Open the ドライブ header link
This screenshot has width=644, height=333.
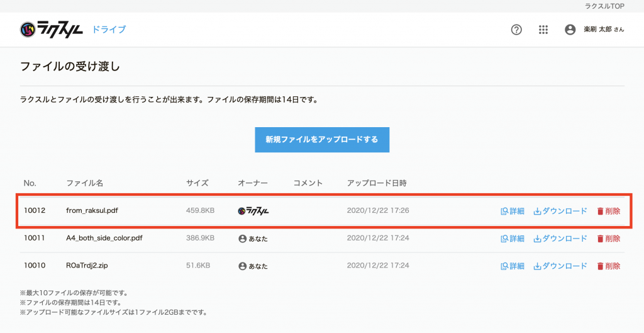click(x=109, y=30)
